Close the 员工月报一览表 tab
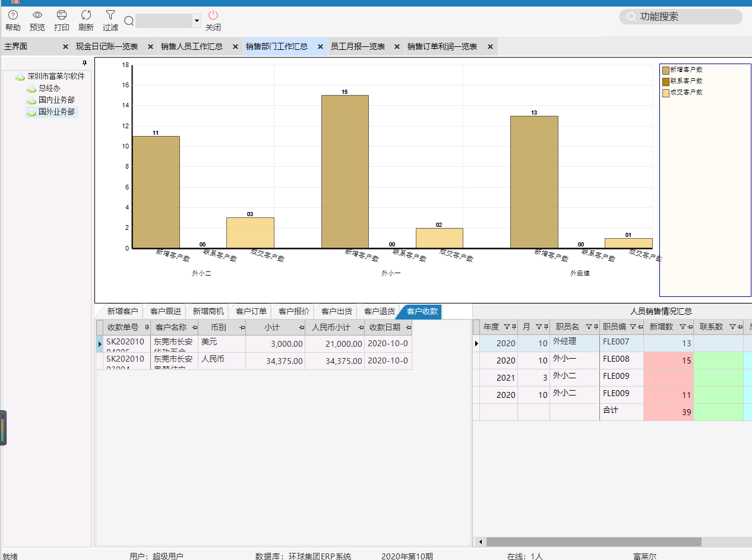The image size is (752, 560). 397,46
